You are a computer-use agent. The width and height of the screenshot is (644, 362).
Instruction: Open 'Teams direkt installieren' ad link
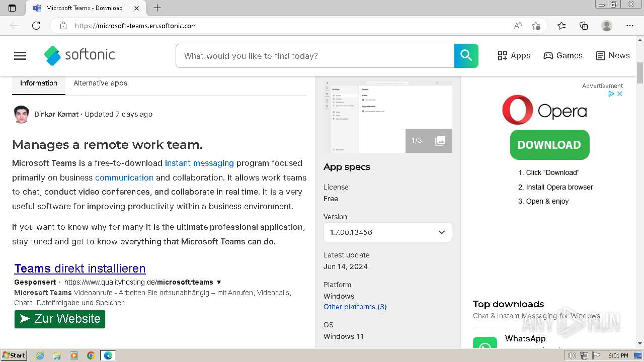click(80, 268)
